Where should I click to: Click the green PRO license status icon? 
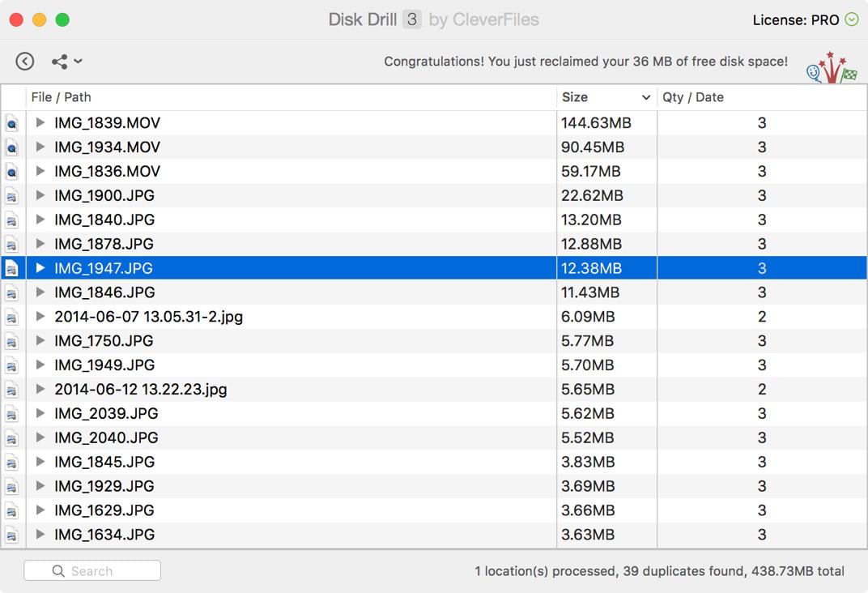[851, 20]
